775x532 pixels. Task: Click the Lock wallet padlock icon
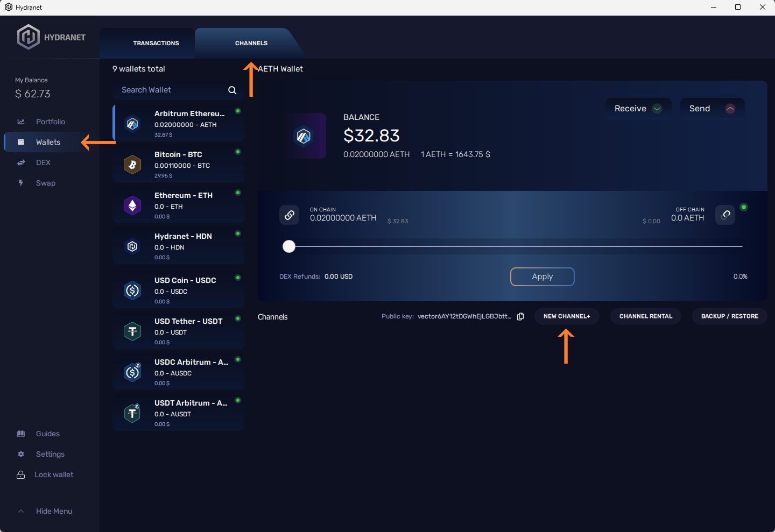[21, 474]
